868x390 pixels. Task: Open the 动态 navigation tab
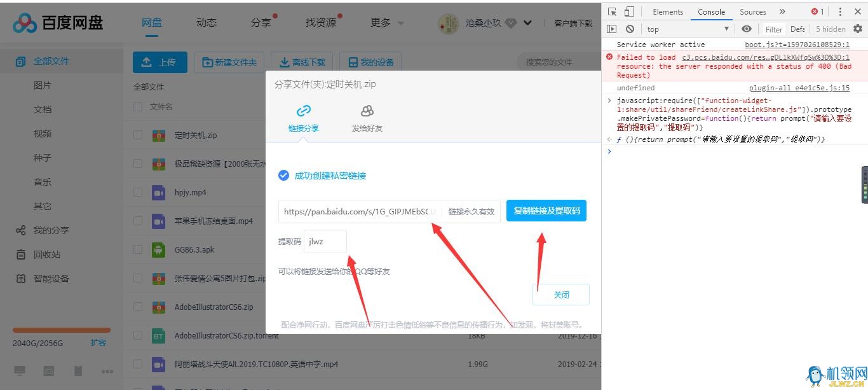(x=207, y=22)
